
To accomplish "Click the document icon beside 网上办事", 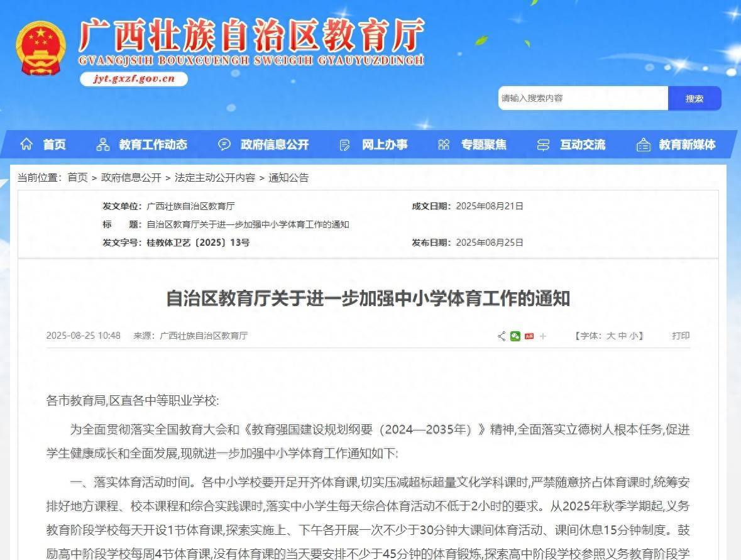I will coord(344,145).
